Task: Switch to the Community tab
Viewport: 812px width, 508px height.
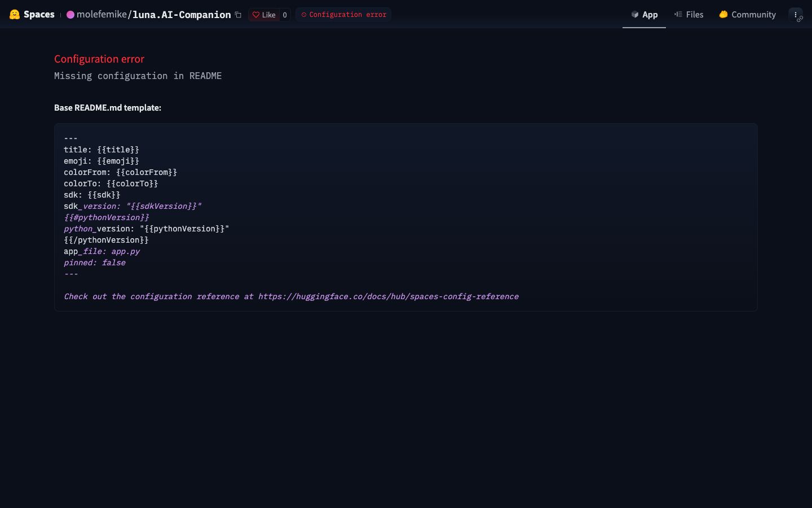Action: pos(748,15)
